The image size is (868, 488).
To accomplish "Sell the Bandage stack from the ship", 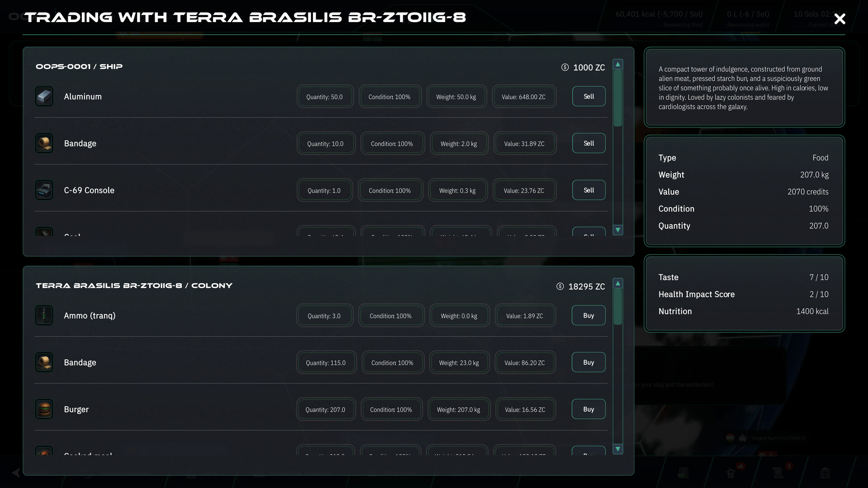I will click(x=588, y=143).
